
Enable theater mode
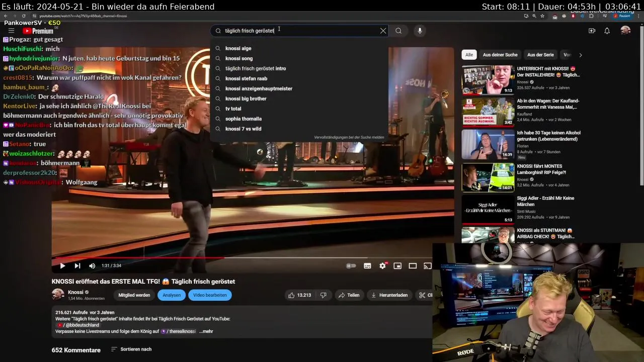pyautogui.click(x=413, y=266)
